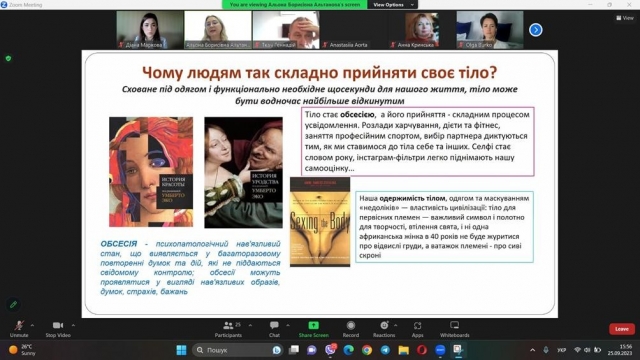Viewport: 640px width, 360px height.
Task: Expand video options arrow beside Stop Video
Action: 73,325
